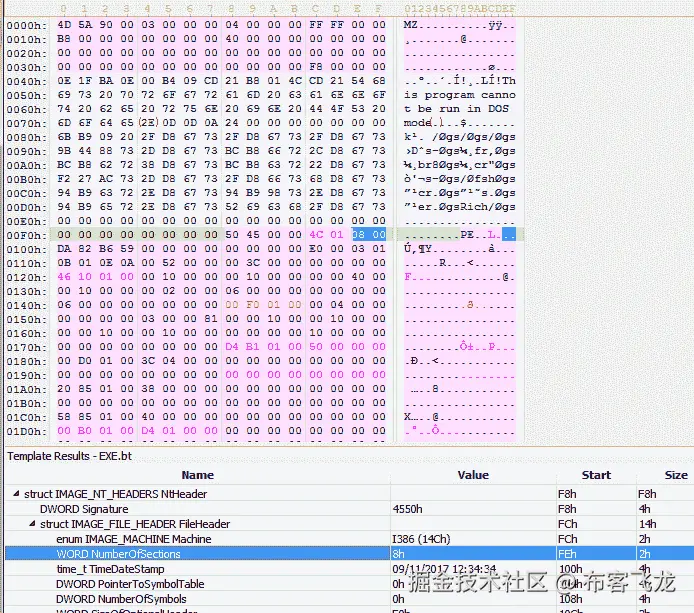
Task: Select the time_t TimeDateStamp row
Action: click(350, 569)
